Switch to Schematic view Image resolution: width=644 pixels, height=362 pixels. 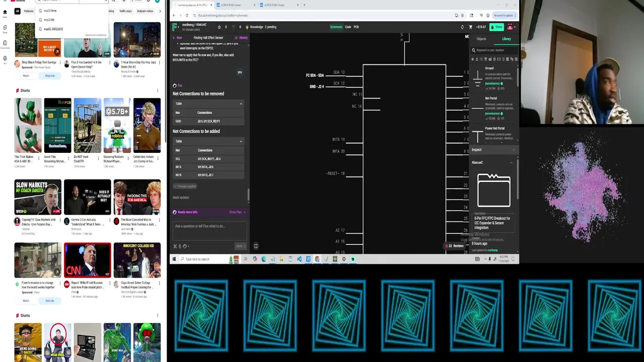[336, 27]
